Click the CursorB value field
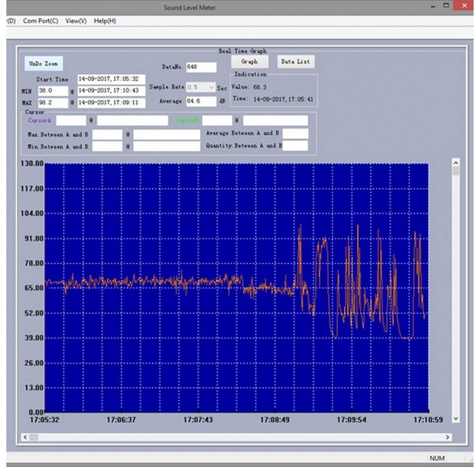The image size is (476, 467). pos(217,120)
